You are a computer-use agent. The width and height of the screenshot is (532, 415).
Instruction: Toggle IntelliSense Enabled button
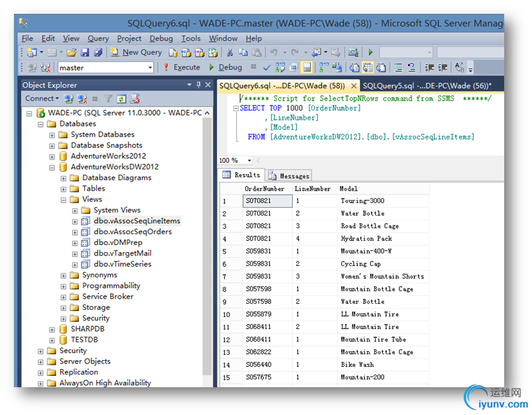pos(307,68)
